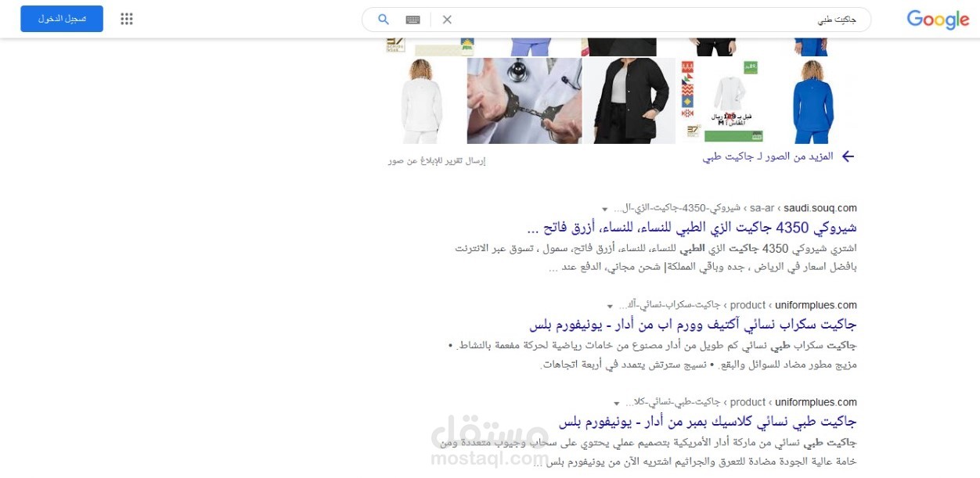The height and width of the screenshot is (478, 980).
Task: Open the Active Warm Up scrub jacket result
Action: point(693,325)
